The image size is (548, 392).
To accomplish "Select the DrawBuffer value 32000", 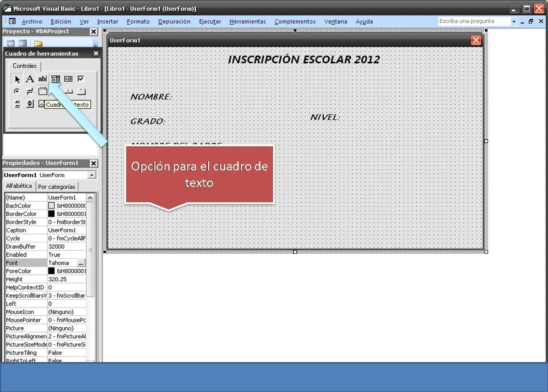I will tap(66, 246).
